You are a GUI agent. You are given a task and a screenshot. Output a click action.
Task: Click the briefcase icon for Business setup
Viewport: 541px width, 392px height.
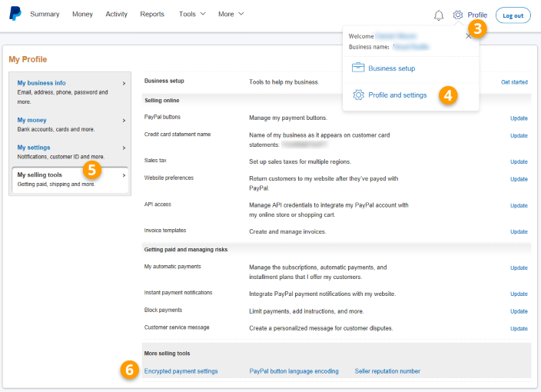[x=358, y=68]
